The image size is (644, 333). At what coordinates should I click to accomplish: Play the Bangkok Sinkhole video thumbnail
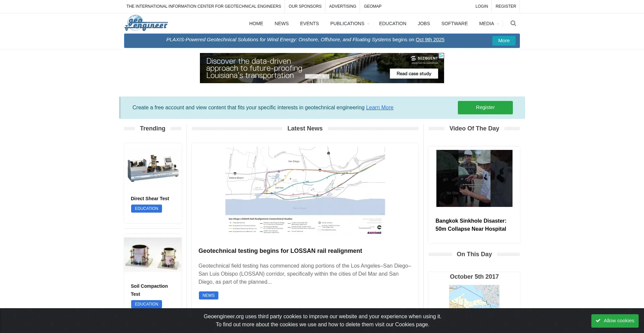(x=474, y=178)
